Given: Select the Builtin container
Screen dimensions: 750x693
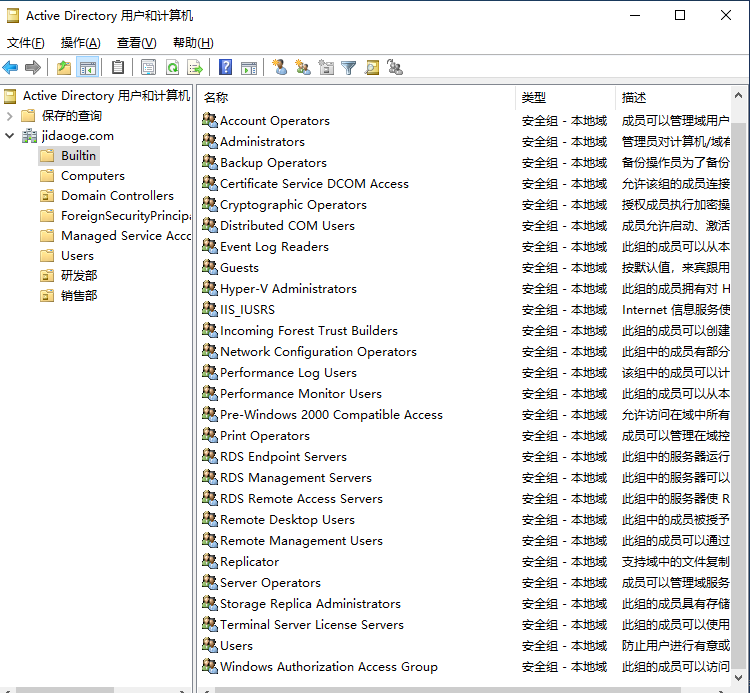Looking at the screenshot, I should (x=78, y=156).
